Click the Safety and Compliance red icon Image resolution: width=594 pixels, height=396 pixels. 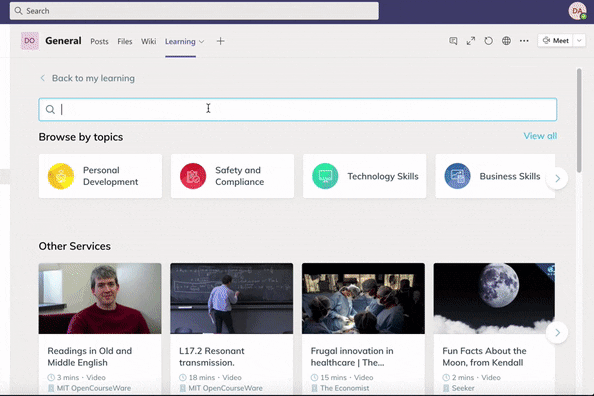[193, 176]
